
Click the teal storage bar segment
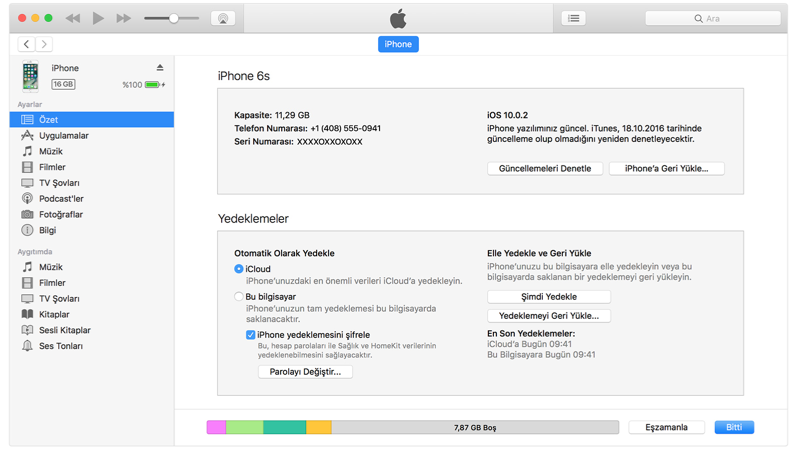pos(285,427)
